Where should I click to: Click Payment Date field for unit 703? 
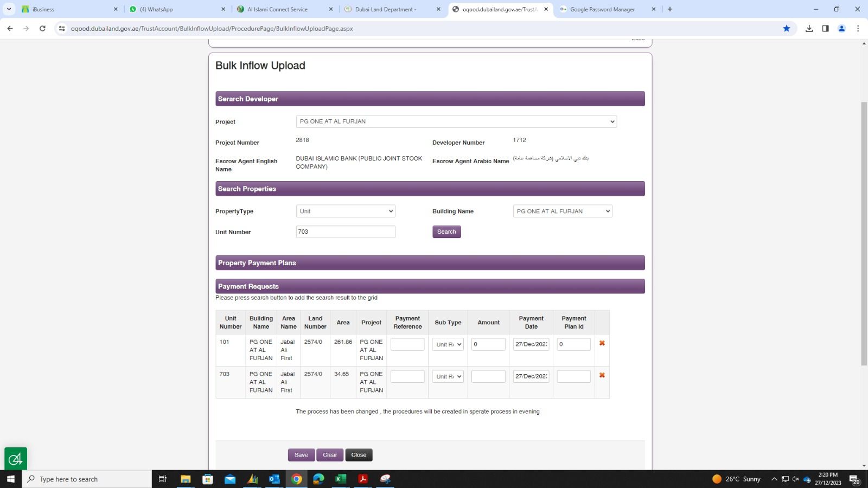coord(531,376)
